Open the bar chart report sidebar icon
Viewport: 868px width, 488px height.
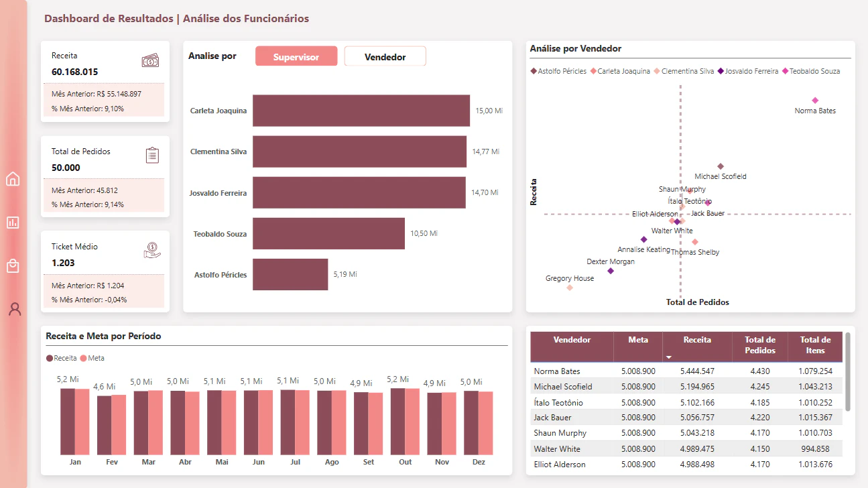[x=13, y=223]
